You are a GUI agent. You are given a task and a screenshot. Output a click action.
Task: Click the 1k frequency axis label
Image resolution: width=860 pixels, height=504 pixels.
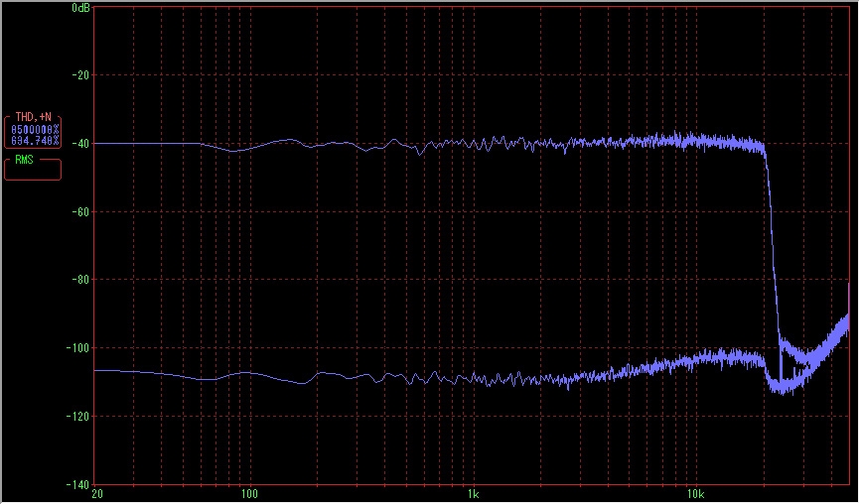click(474, 494)
